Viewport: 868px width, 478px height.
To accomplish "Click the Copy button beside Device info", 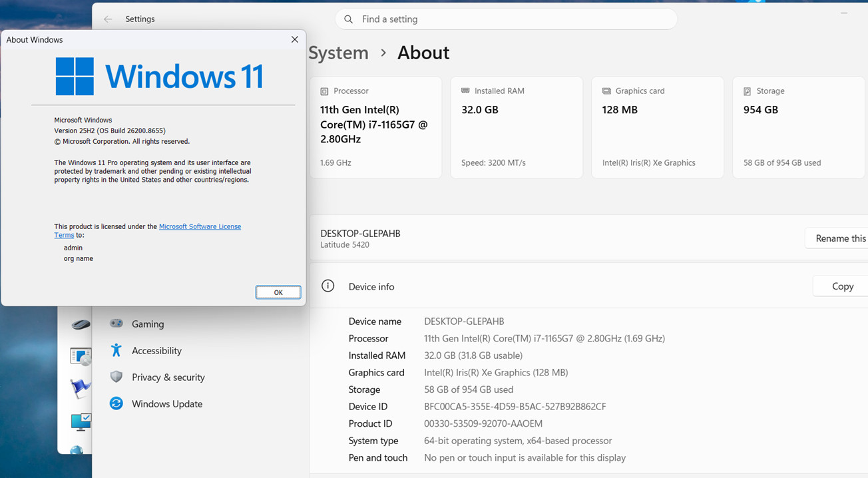I will click(842, 286).
